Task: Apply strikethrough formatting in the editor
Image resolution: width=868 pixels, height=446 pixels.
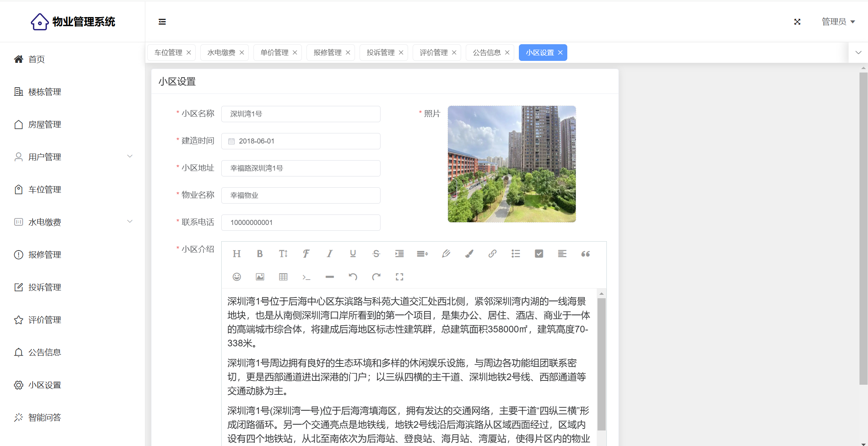Action: [x=376, y=254]
